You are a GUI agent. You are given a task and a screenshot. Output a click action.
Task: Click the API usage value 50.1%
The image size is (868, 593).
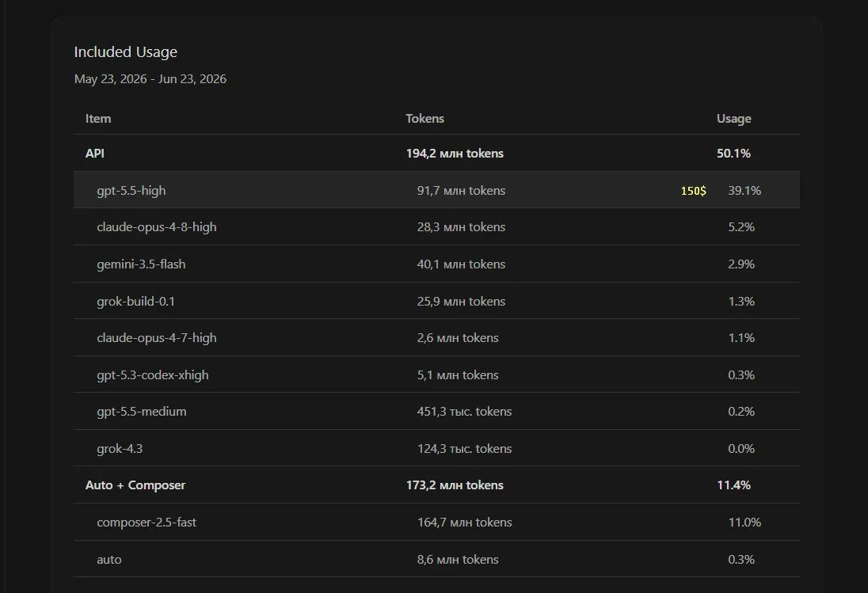point(733,154)
